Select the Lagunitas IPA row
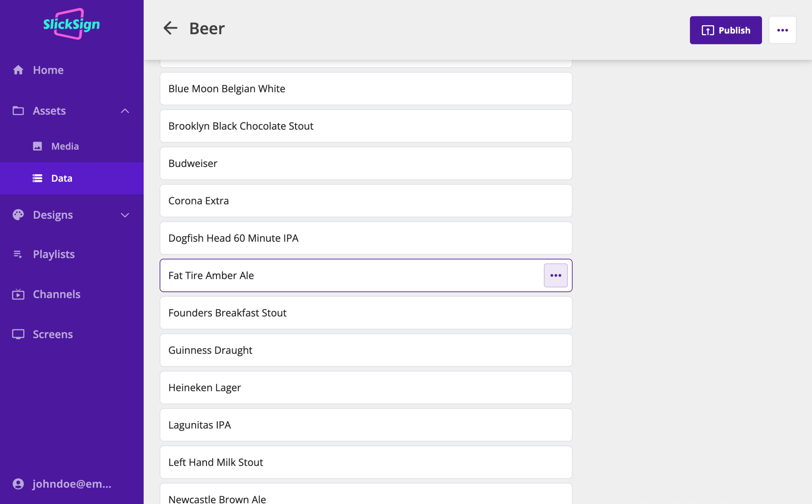Screen dimensions: 812x504 (366, 425)
